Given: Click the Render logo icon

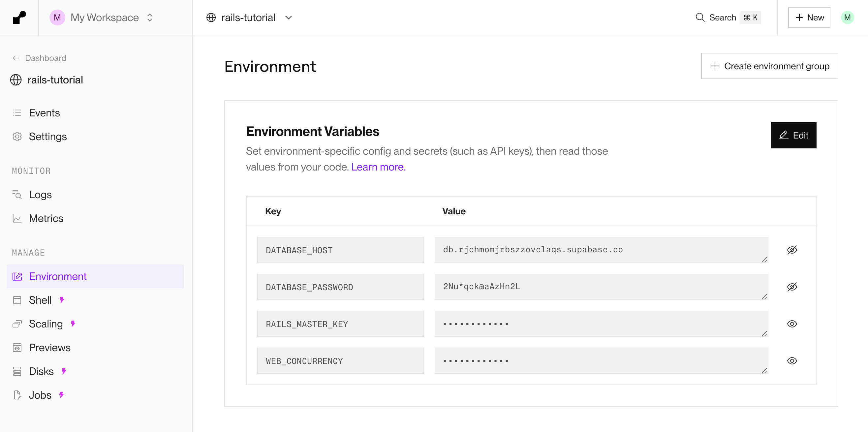Looking at the screenshot, I should coord(19,17).
